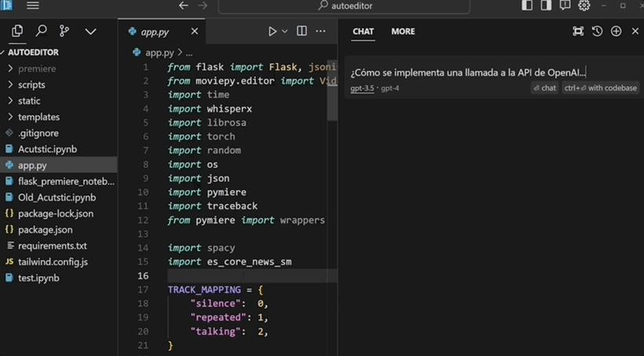Open the Explorer files view icon
Viewport: 644px width, 356px height.
pos(17,31)
